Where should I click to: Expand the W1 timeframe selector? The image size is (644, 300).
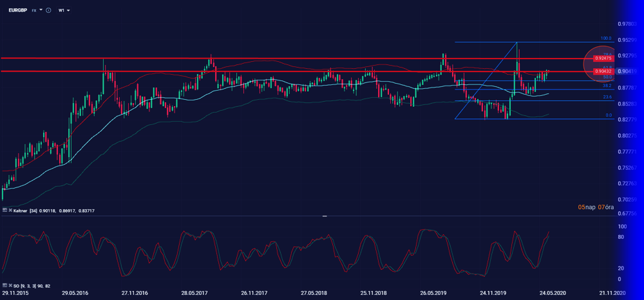pos(64,10)
